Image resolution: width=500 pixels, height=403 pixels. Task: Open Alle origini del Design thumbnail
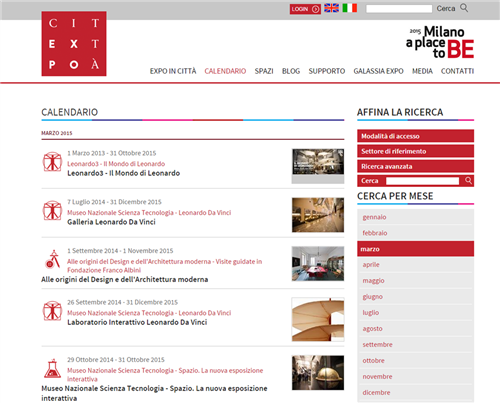click(318, 264)
